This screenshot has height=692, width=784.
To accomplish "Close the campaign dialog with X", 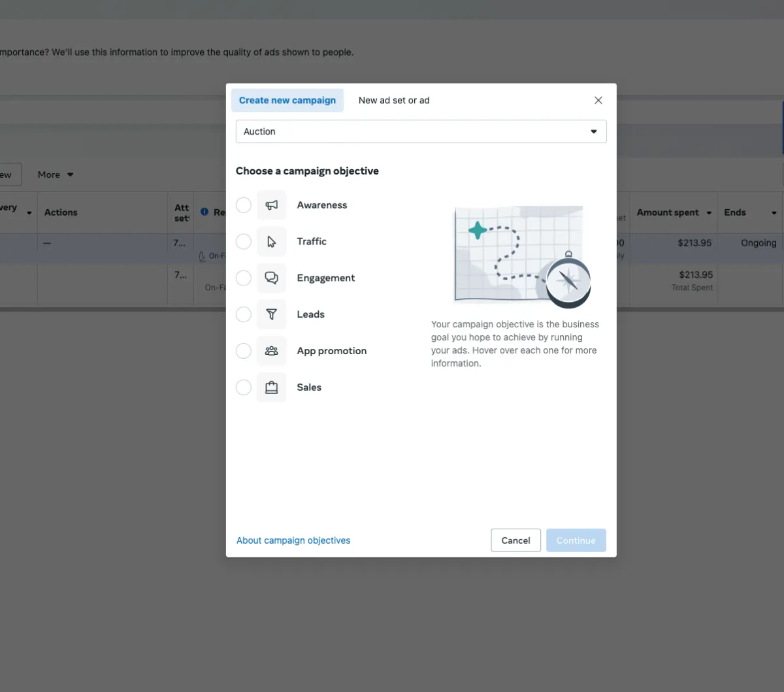I will (598, 100).
